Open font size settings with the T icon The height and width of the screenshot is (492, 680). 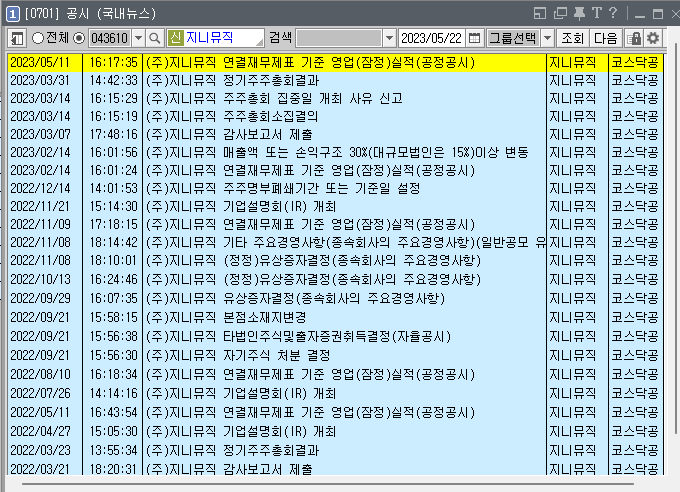(x=597, y=13)
